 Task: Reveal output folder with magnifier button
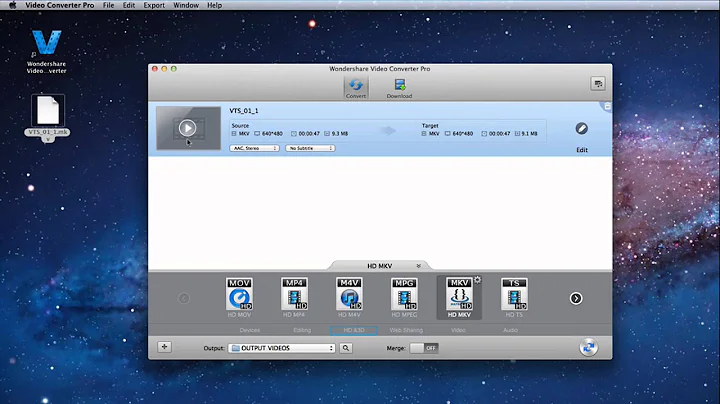click(x=346, y=348)
